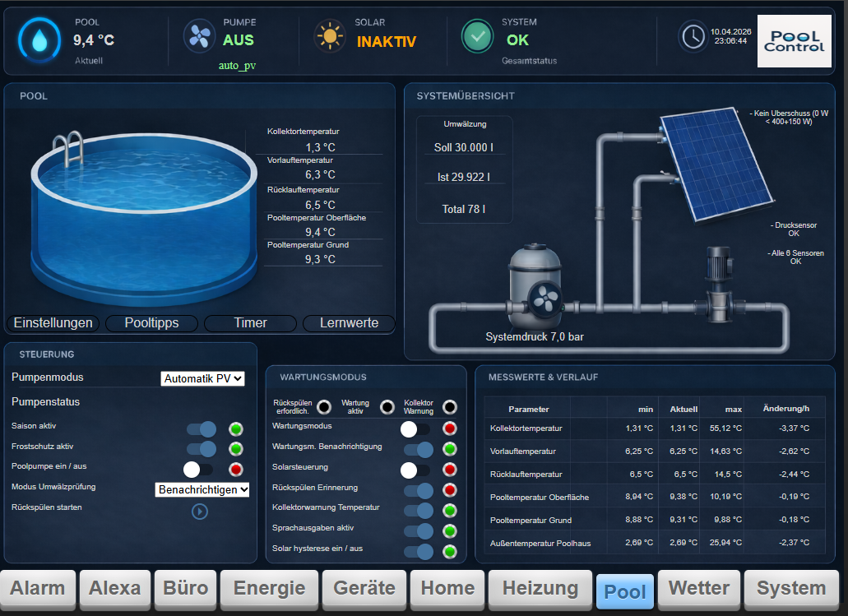
Task: Click the solar panel in the system overview
Action: [716, 164]
